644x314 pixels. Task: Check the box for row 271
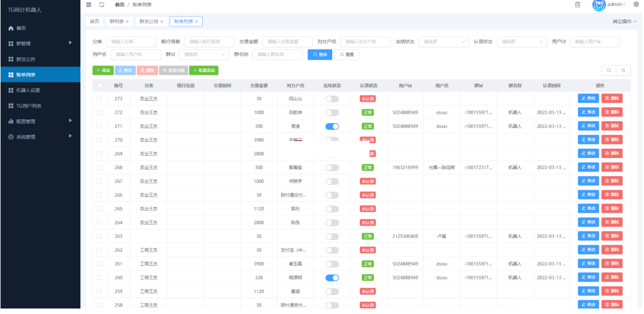[x=100, y=126]
